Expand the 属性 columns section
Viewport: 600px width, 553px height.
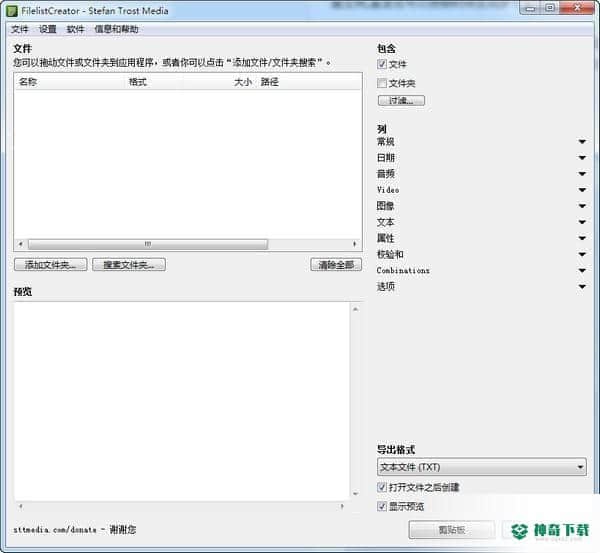pos(582,238)
